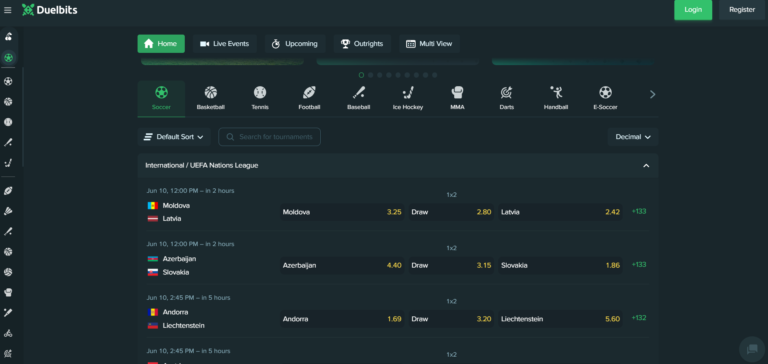Show more sports with right arrow
Image resolution: width=768 pixels, height=364 pixels.
[652, 95]
